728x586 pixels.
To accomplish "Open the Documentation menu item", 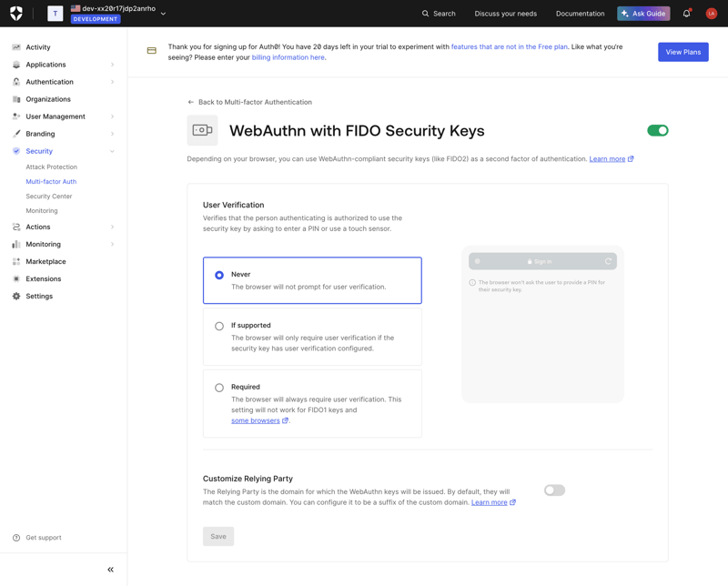I will 580,13.
